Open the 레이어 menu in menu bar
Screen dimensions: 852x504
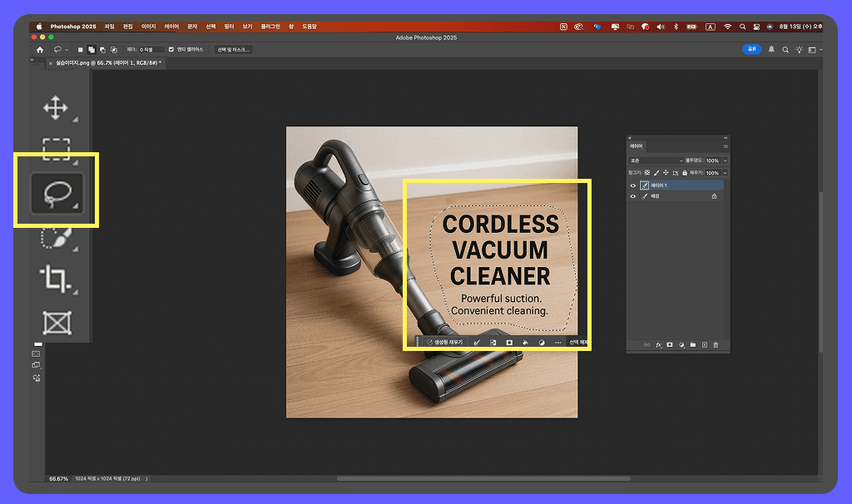point(171,27)
